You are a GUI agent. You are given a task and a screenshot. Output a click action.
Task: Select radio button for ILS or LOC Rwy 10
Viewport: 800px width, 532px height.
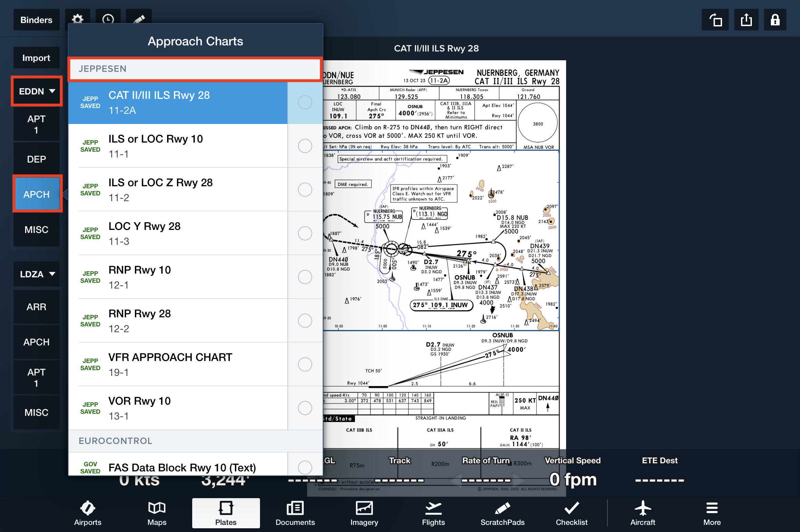[305, 146]
